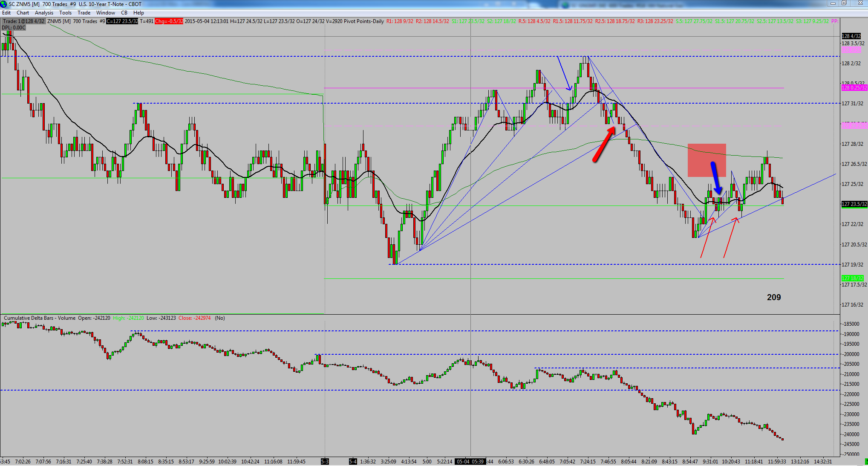Click the '2015-05-04 12:13:01' timestamp in header
Viewport: 868px width, 466px height.
pos(207,21)
